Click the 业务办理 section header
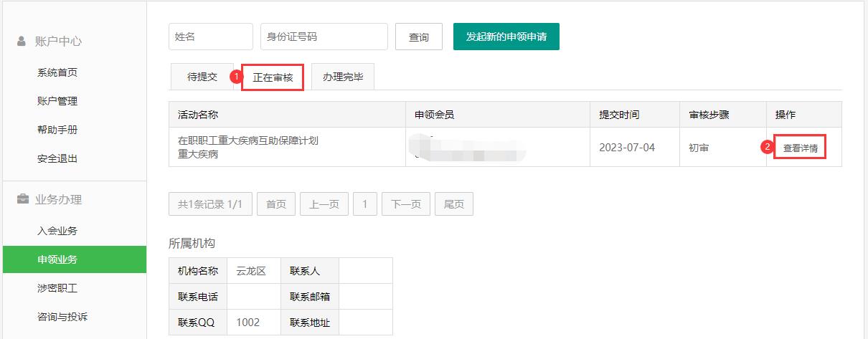Screen dimensions: 868x339 [x=59, y=199]
